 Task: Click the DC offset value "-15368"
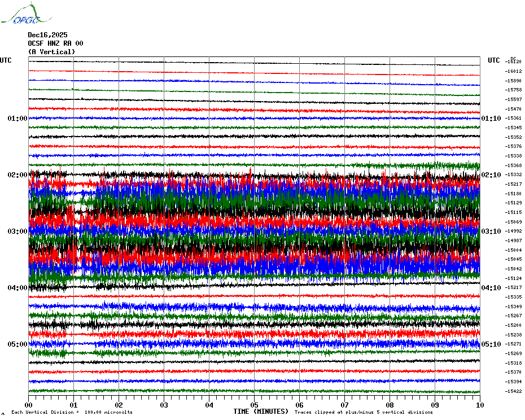tap(513, 165)
